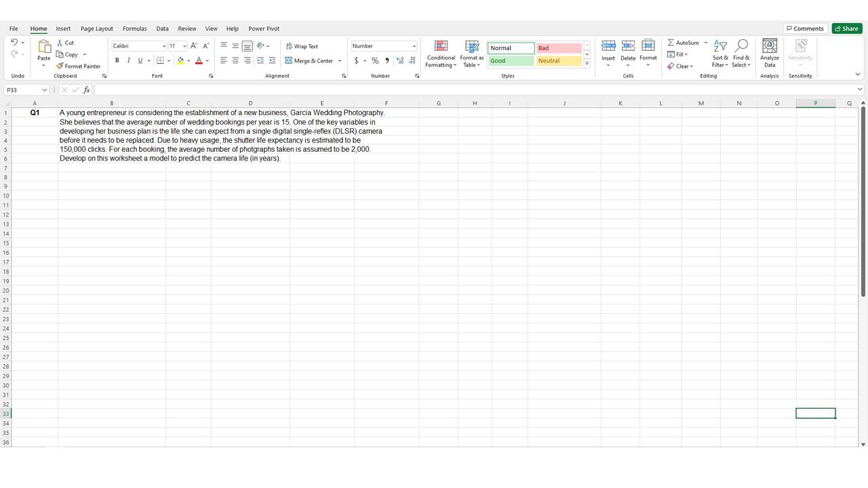Image resolution: width=868 pixels, height=488 pixels.
Task: Select the Format Painter tool
Action: (79, 66)
